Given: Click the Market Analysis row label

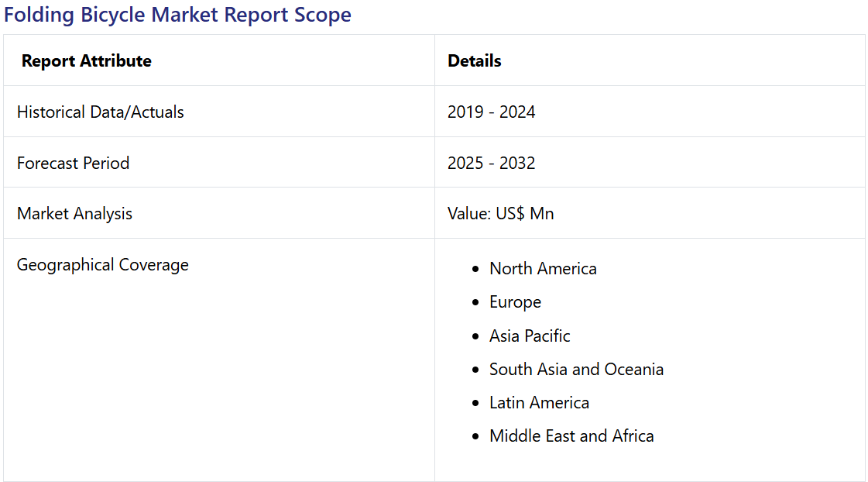Looking at the screenshot, I should [75, 214].
